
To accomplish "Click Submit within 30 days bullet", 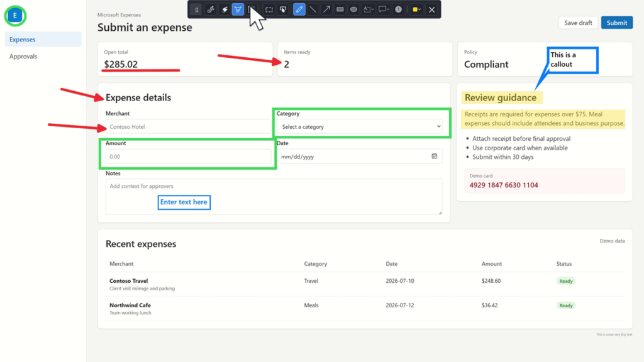I will [502, 156].
